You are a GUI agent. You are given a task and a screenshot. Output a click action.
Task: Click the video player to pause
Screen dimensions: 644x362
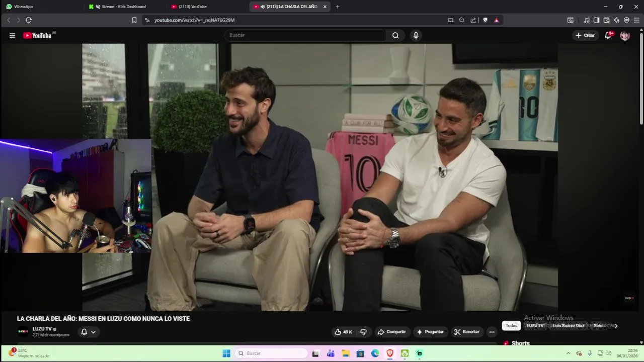tap(320, 177)
